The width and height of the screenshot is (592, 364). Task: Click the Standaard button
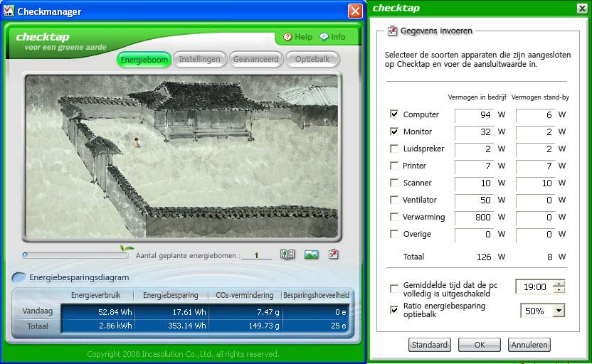click(x=430, y=345)
